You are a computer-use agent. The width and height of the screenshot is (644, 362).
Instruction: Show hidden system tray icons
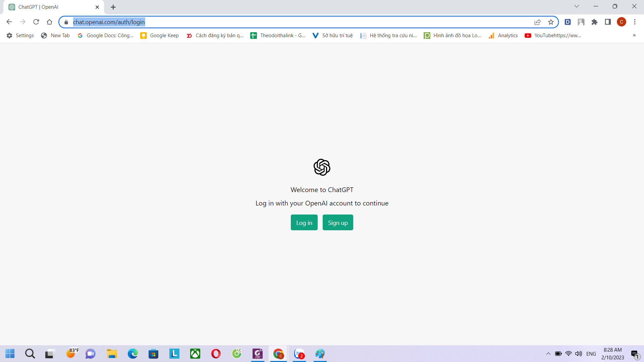click(x=548, y=354)
